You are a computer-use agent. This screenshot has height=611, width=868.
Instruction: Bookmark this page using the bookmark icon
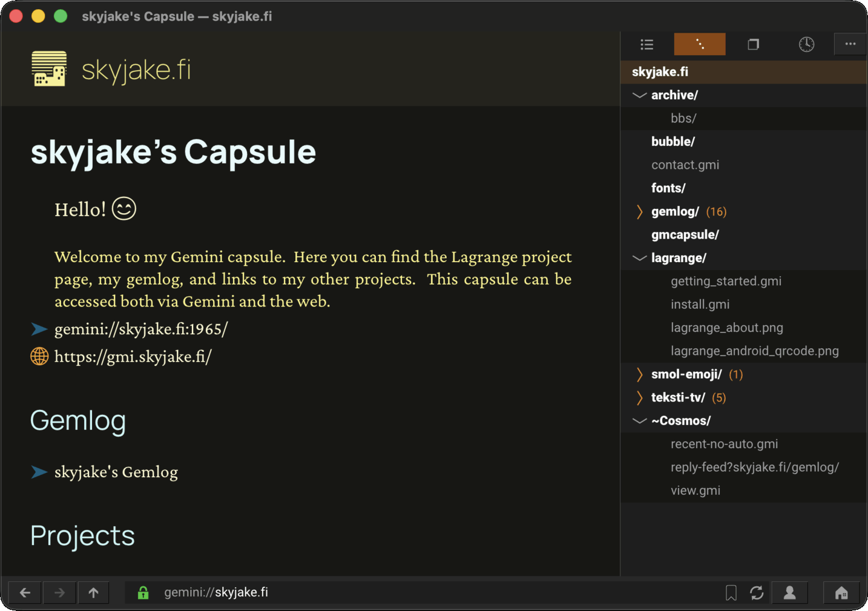click(731, 593)
